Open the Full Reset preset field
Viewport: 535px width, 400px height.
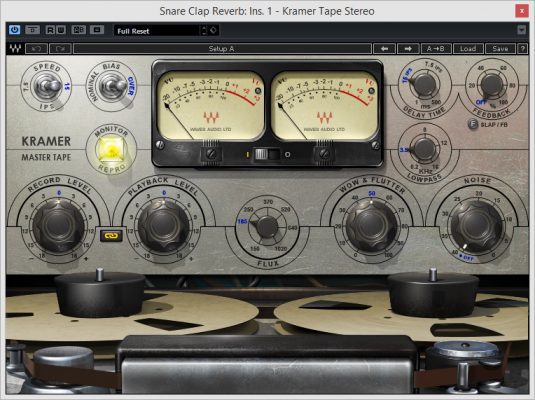(x=157, y=31)
